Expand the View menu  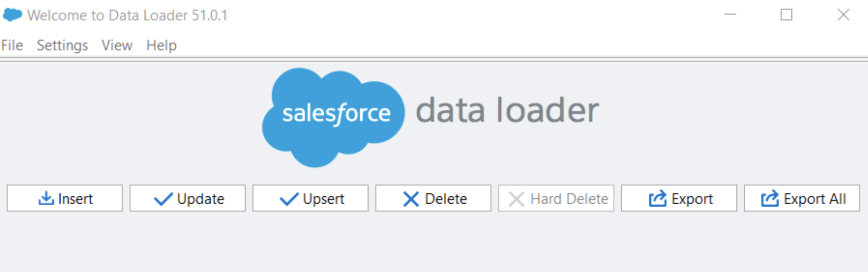(117, 45)
